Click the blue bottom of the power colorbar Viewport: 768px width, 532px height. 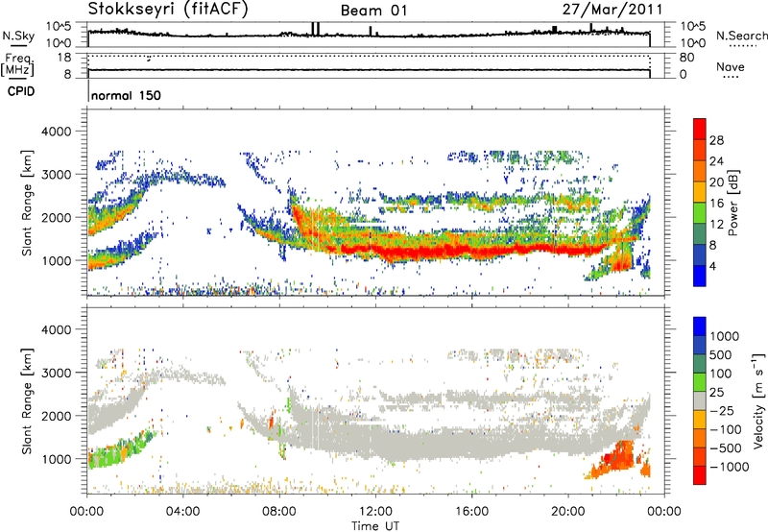pos(700,277)
